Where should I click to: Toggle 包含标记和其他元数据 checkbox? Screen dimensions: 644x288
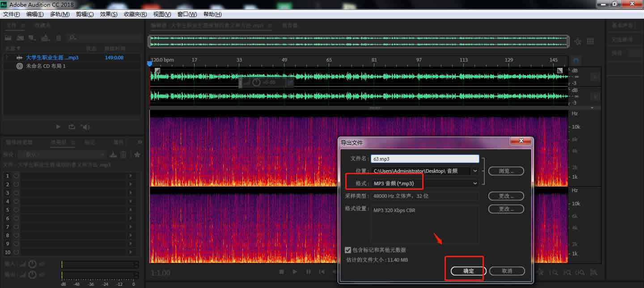(x=348, y=250)
